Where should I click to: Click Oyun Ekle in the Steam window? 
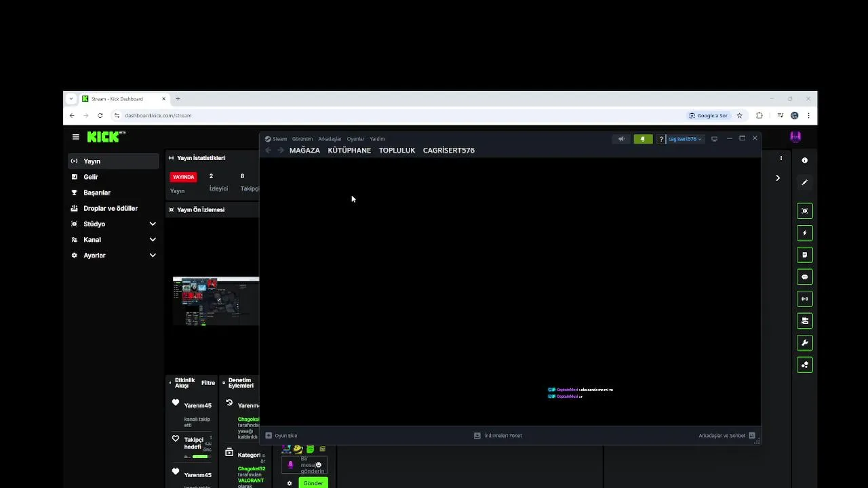click(x=281, y=436)
